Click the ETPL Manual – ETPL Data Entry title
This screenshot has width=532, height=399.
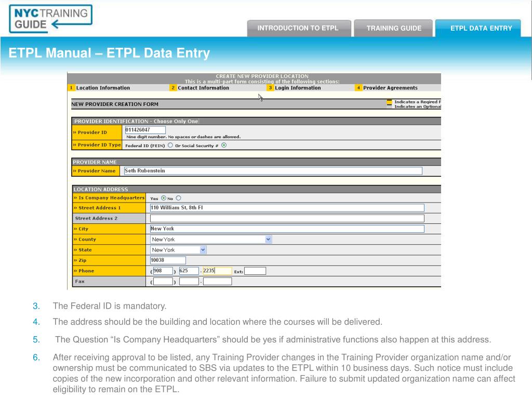(109, 54)
